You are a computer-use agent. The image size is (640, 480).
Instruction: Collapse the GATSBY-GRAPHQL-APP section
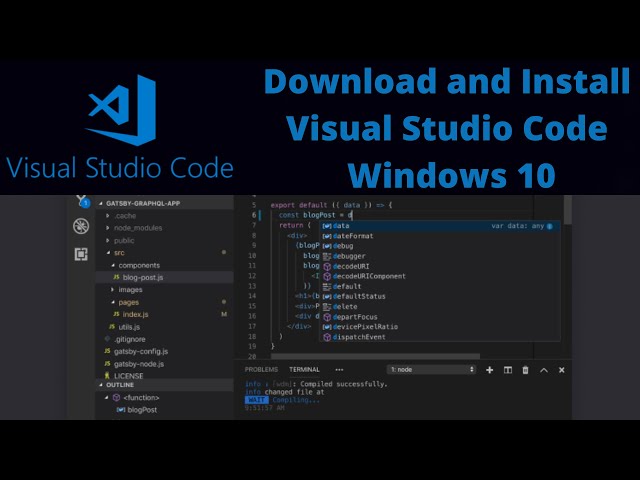[164, 203]
